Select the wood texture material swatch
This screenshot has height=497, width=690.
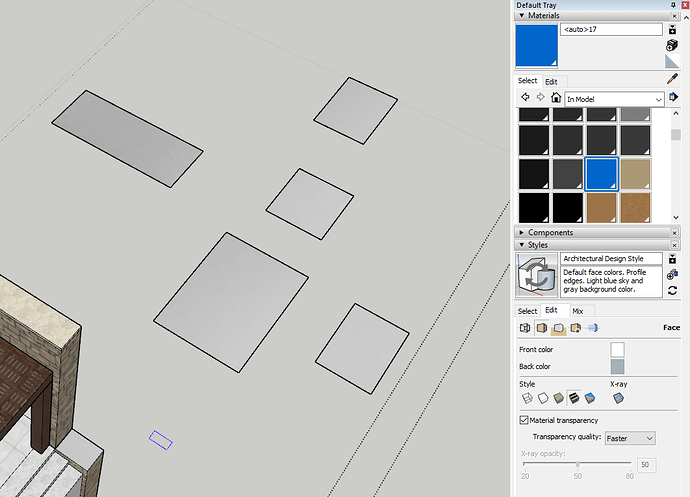coord(635,207)
